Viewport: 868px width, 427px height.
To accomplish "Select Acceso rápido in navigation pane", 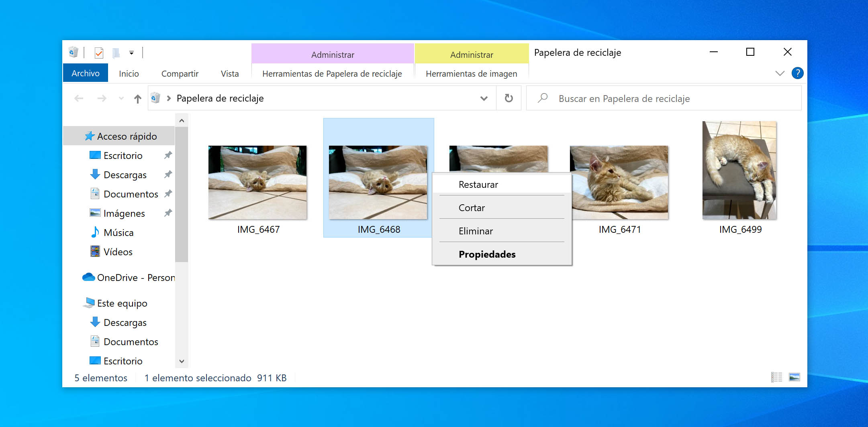I will tap(119, 136).
